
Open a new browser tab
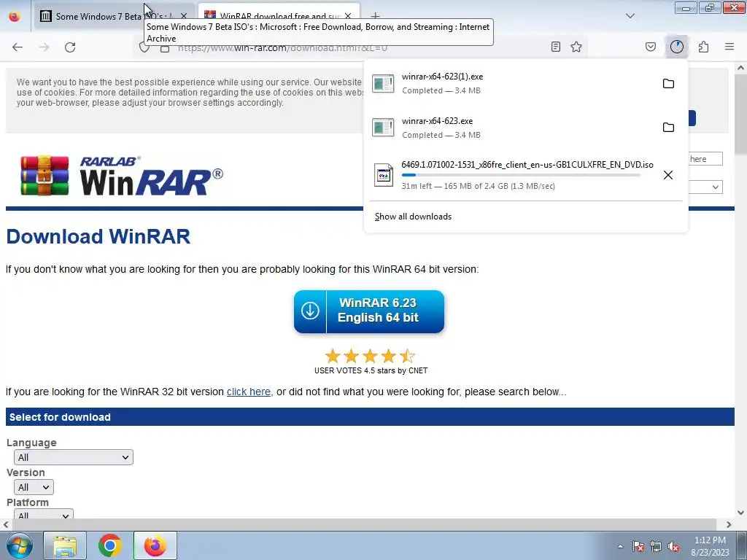tap(376, 16)
